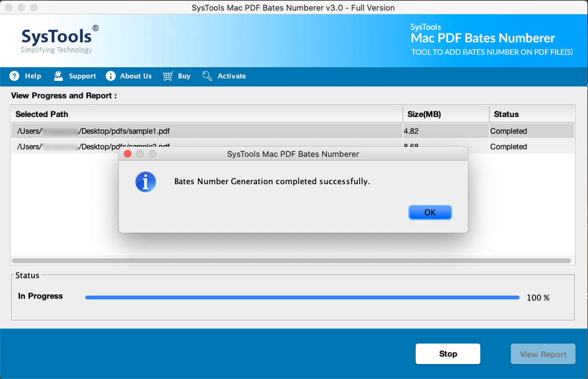Click the In Progress label
Viewport: 588px width, 379px height.
pyautogui.click(x=40, y=296)
